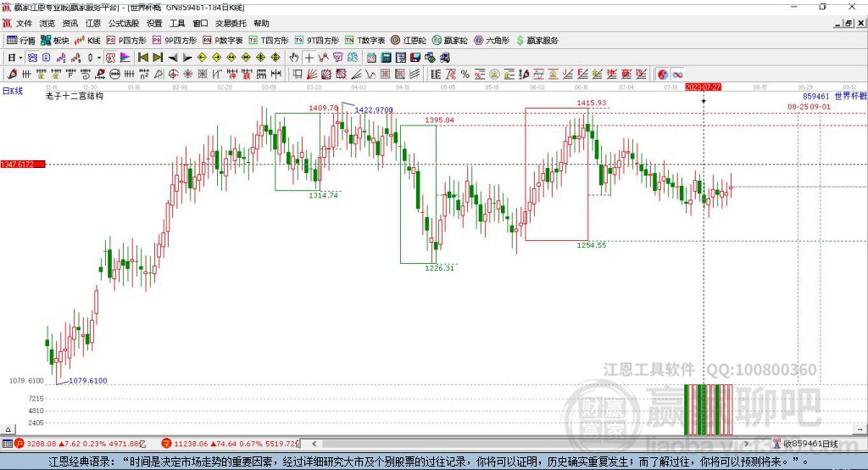The width and height of the screenshot is (868, 470).
Task: Open the 文件 menu
Action: 24,23
